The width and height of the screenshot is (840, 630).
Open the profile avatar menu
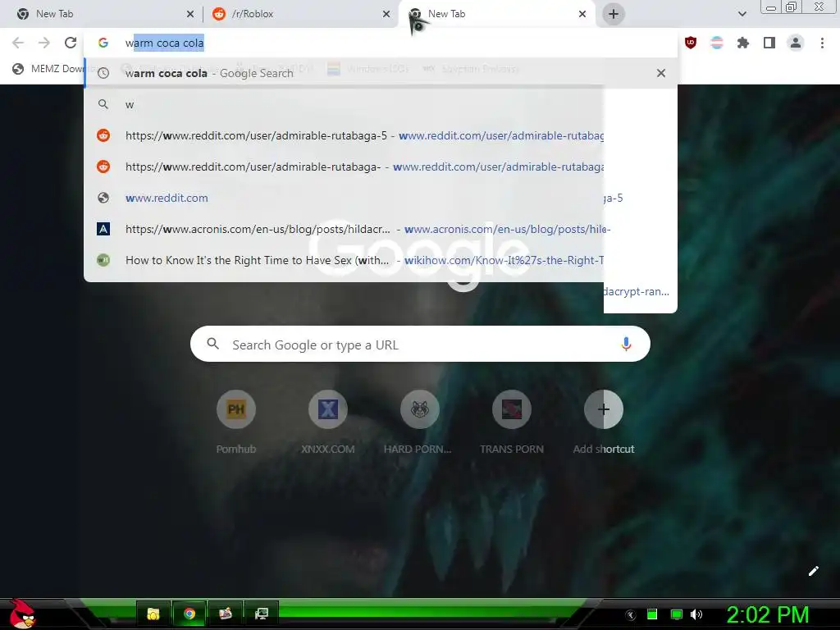[x=796, y=43]
